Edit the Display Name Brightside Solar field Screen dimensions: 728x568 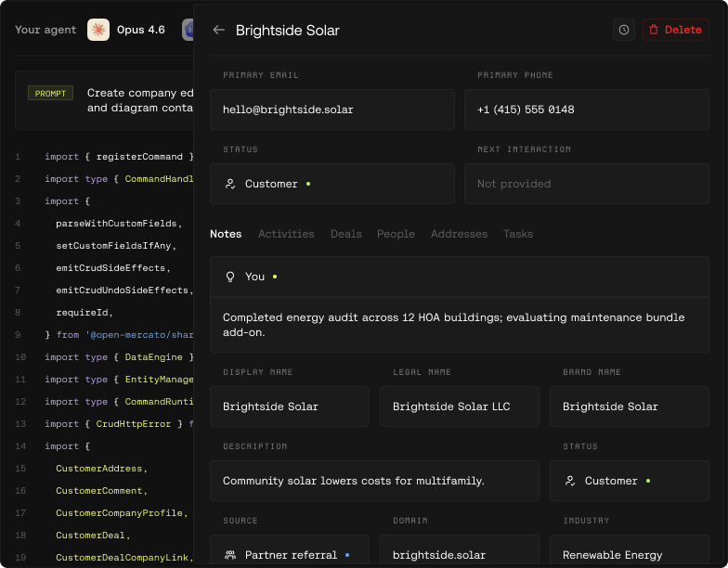click(x=290, y=407)
